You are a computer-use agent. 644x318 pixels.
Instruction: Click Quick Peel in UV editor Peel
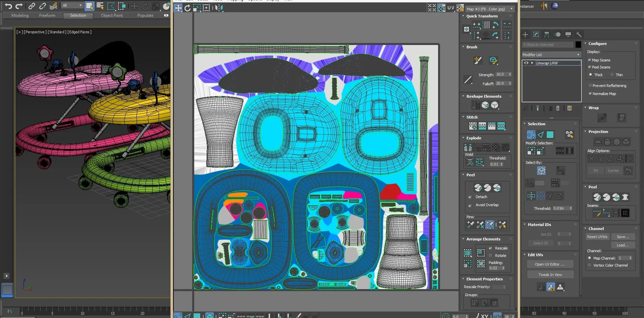[x=478, y=188]
